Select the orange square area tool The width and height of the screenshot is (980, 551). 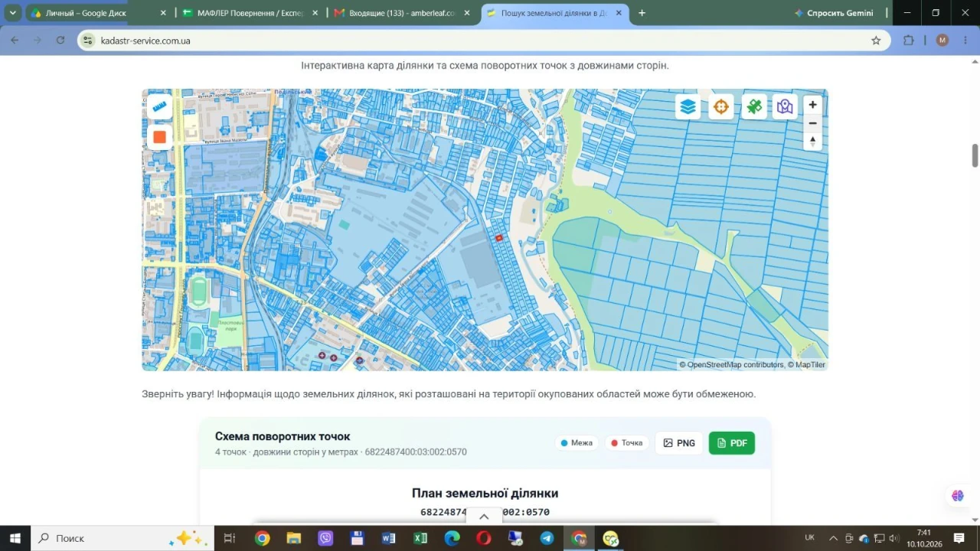coord(159,137)
